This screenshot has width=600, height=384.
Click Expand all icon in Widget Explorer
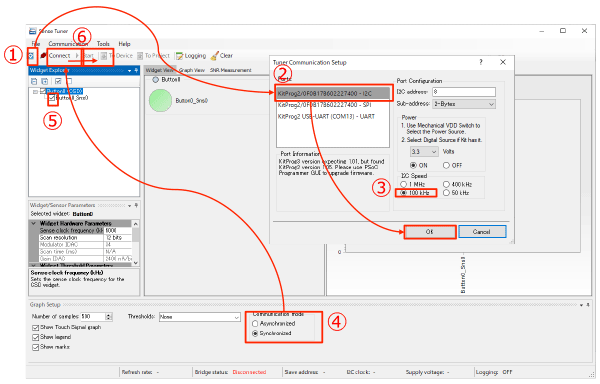[x=45, y=81]
